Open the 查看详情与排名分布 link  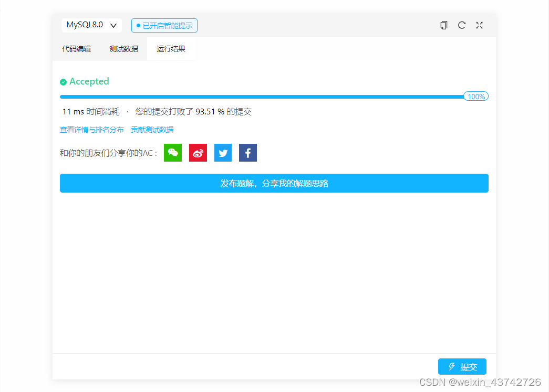pyautogui.click(x=92, y=130)
